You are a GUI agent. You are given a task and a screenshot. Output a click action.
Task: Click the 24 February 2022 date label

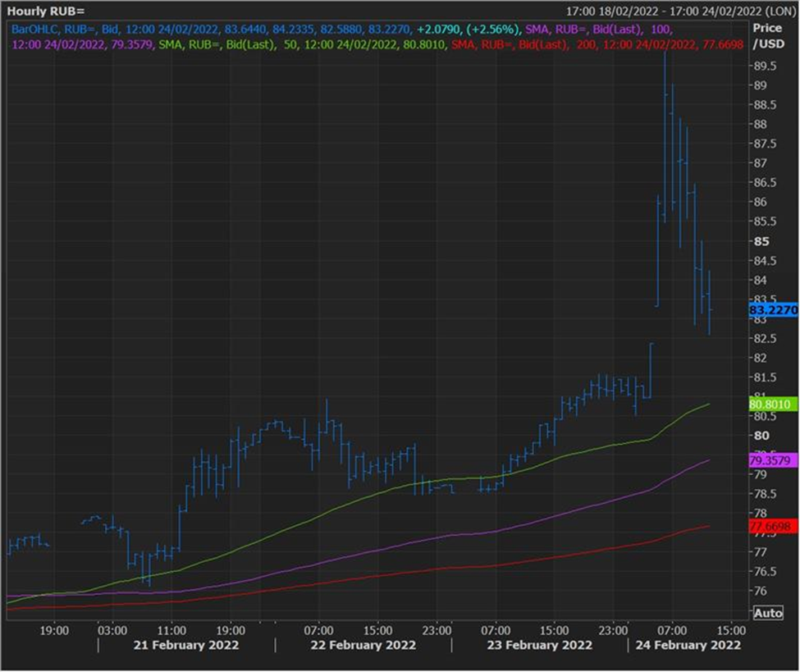point(688,645)
